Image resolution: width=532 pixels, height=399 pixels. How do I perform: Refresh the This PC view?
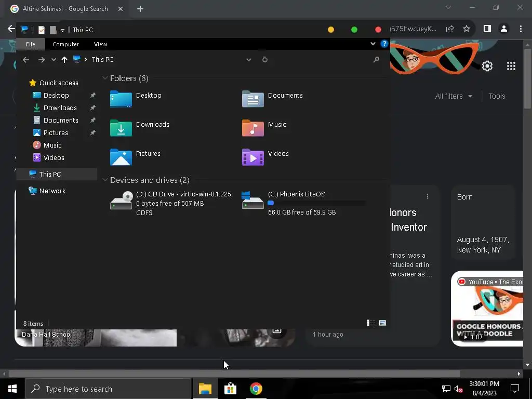[265, 59]
